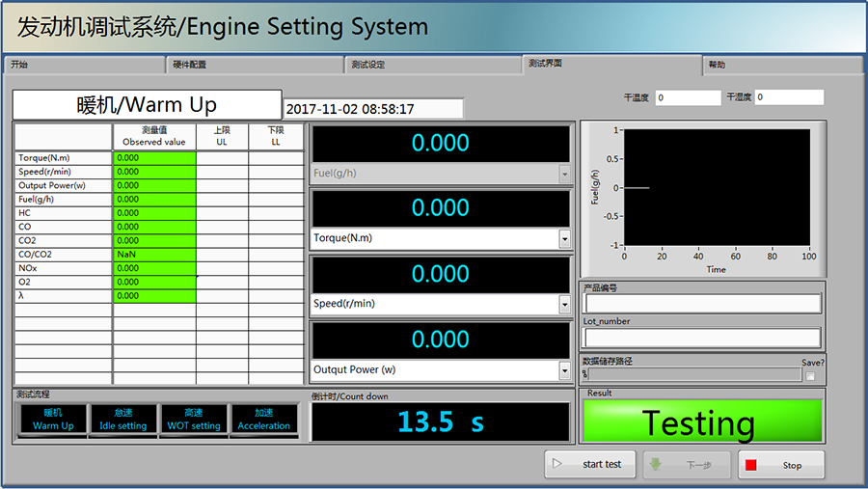The width and height of the screenshot is (868, 489).
Task: Switch to the 硬件配置 tab
Action: pyautogui.click(x=254, y=65)
